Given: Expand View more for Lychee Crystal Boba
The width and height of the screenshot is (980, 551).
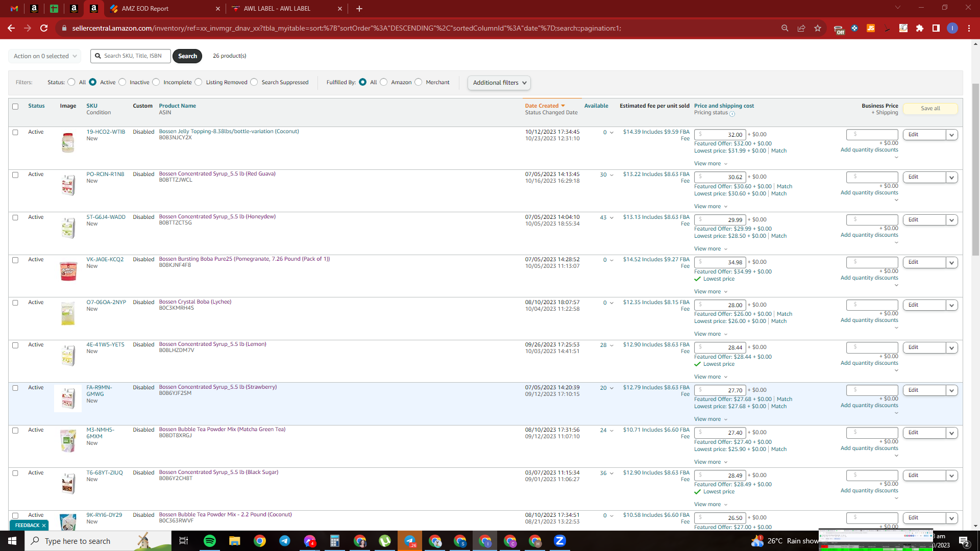Looking at the screenshot, I should click(710, 334).
